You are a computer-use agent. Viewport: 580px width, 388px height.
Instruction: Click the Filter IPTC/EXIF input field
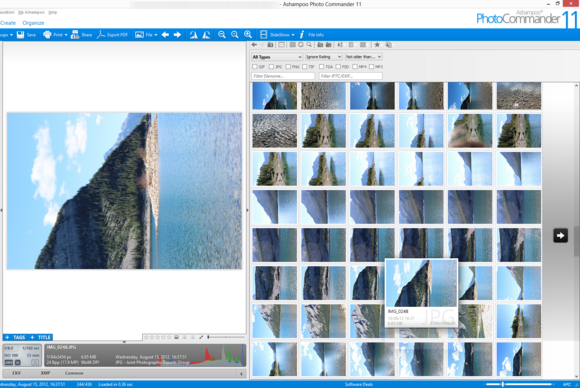pyautogui.click(x=350, y=76)
